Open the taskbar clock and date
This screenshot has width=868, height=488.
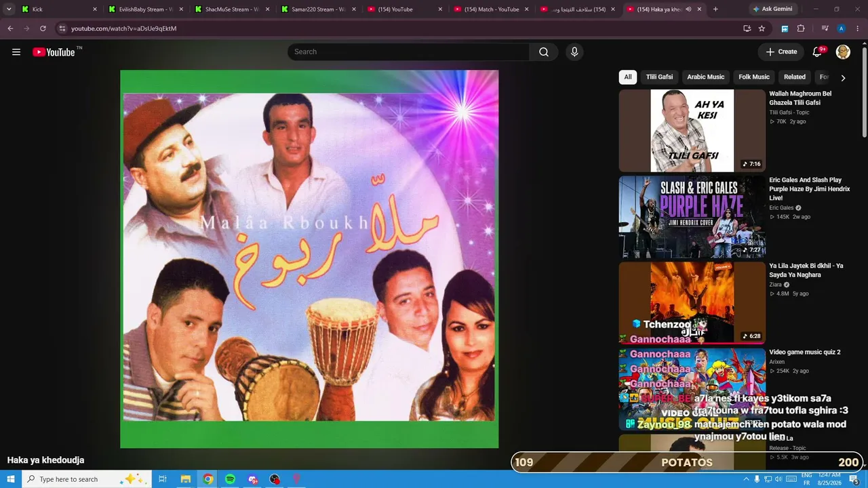pyautogui.click(x=829, y=479)
